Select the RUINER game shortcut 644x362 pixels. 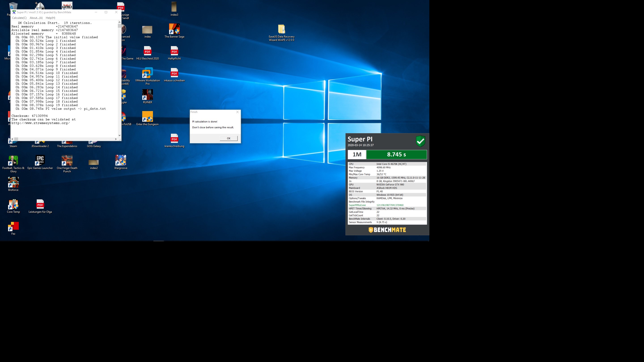148,97
